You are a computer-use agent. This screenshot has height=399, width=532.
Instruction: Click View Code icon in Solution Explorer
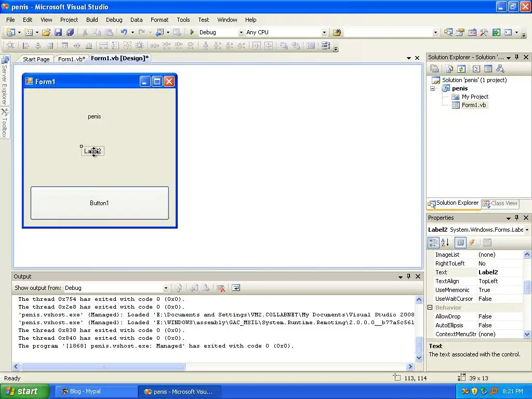click(476, 69)
